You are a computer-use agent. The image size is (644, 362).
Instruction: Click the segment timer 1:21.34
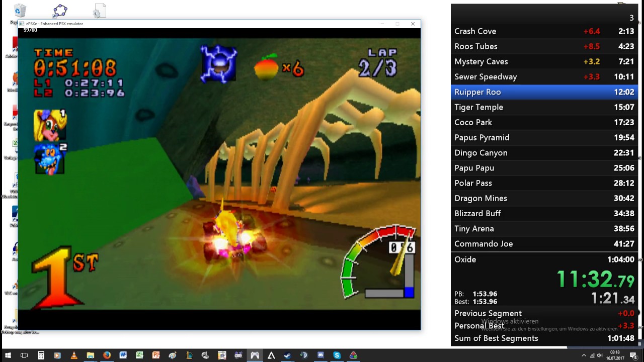point(613,299)
